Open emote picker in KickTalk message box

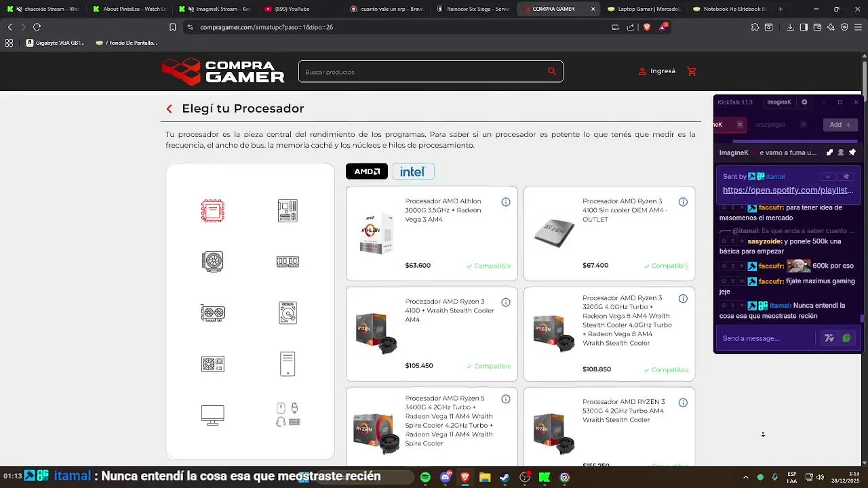pos(829,338)
